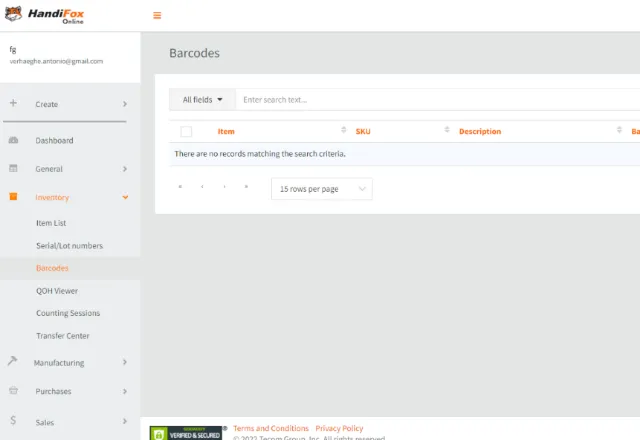Collapse the Inventory section chevron
Screen dimensions: 640x440
125,197
